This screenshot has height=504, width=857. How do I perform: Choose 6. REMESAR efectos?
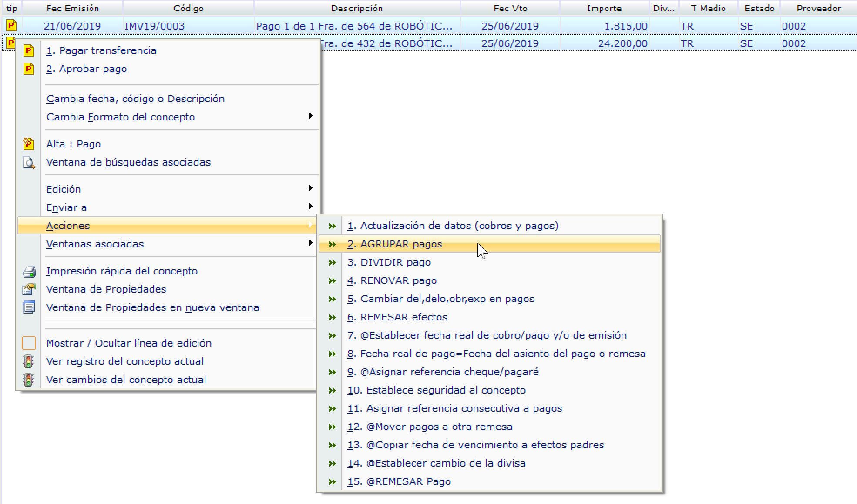(397, 317)
